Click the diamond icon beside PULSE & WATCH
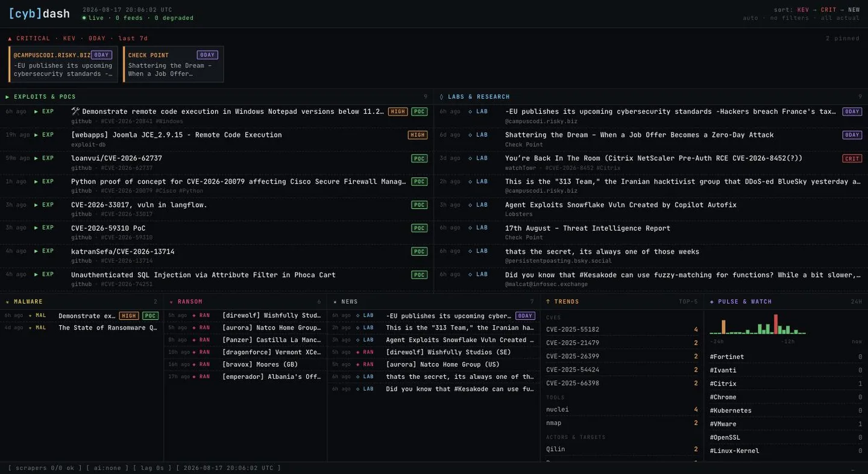 click(712, 302)
